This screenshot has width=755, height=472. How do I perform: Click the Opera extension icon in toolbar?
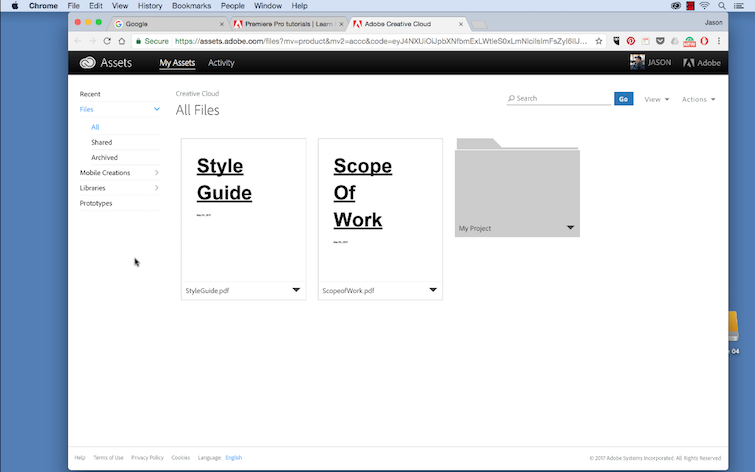[704, 41]
